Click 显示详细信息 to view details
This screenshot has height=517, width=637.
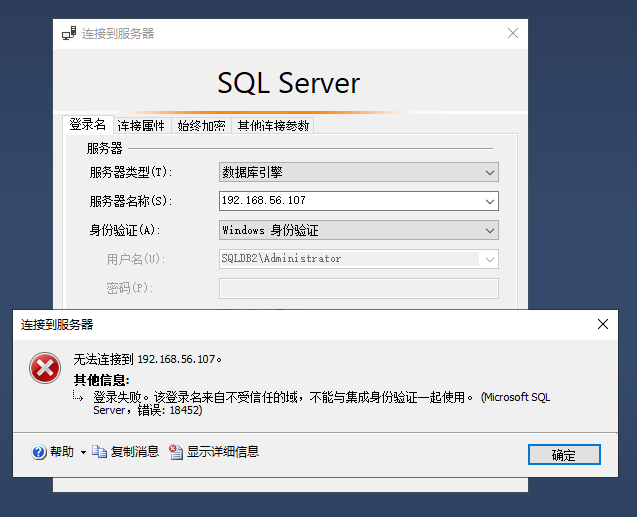pos(223,452)
